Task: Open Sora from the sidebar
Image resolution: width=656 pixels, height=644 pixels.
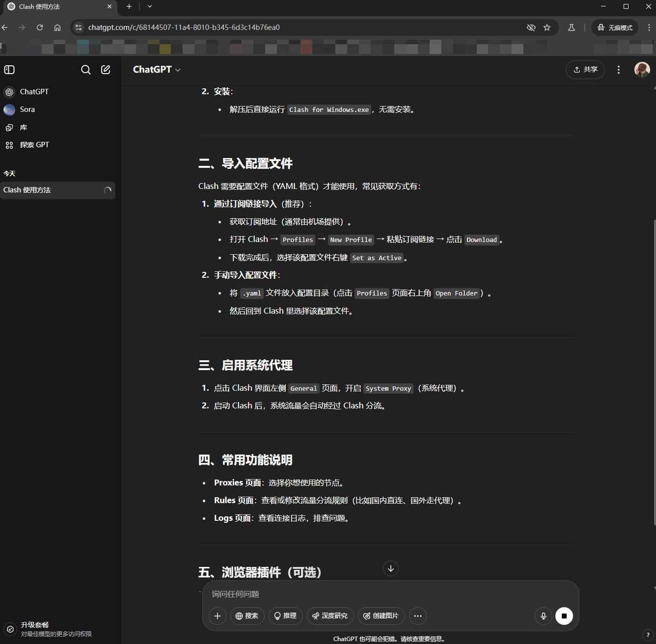Action: tap(58, 109)
